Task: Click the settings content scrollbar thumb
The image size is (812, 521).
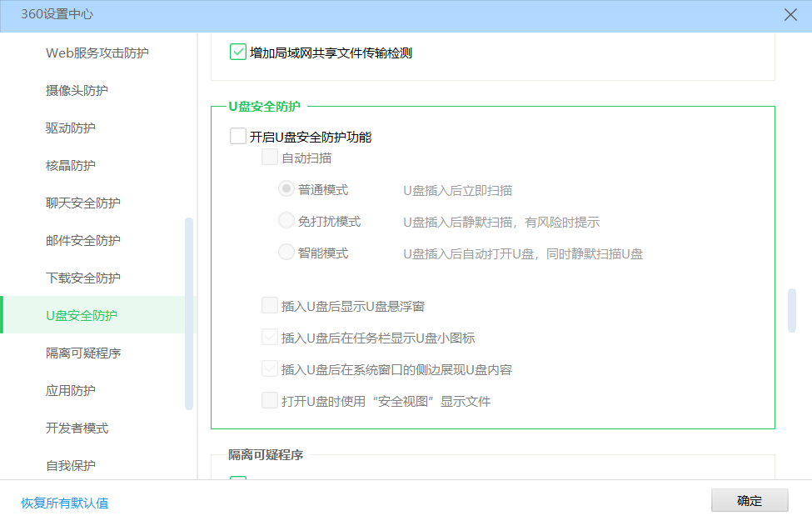Action: 792,310
